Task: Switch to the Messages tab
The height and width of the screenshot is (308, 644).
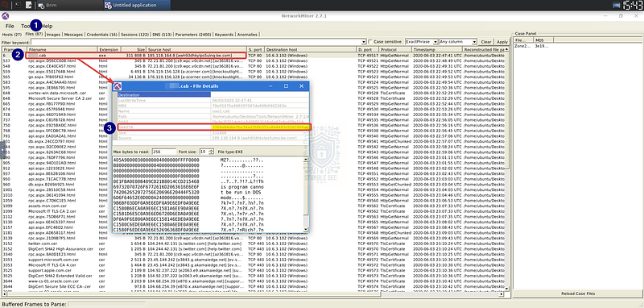Action: click(x=73, y=35)
